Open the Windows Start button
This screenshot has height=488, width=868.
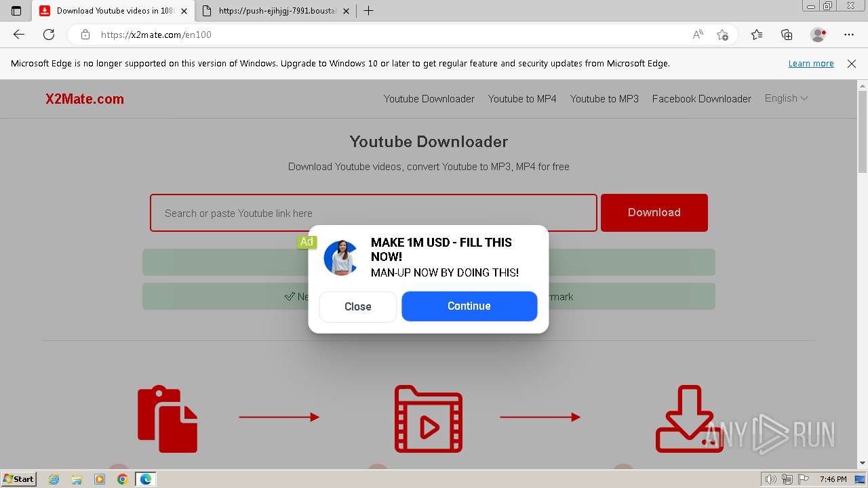[x=19, y=479]
